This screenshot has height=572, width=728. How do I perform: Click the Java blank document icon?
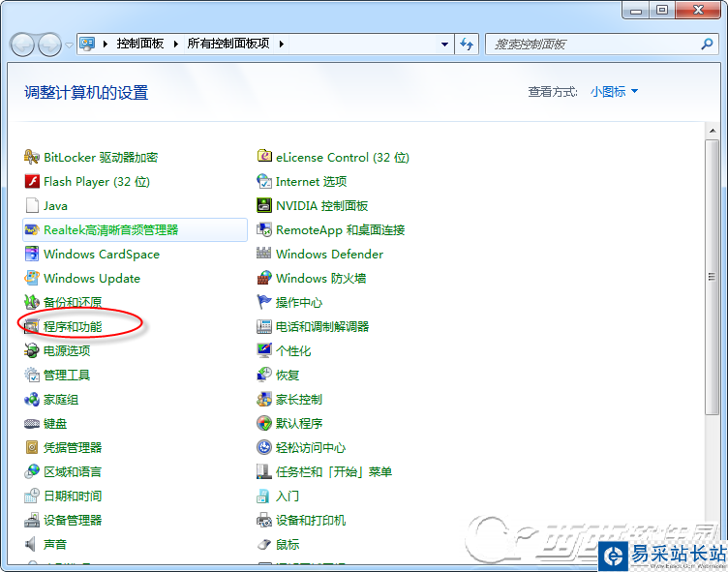[32, 205]
